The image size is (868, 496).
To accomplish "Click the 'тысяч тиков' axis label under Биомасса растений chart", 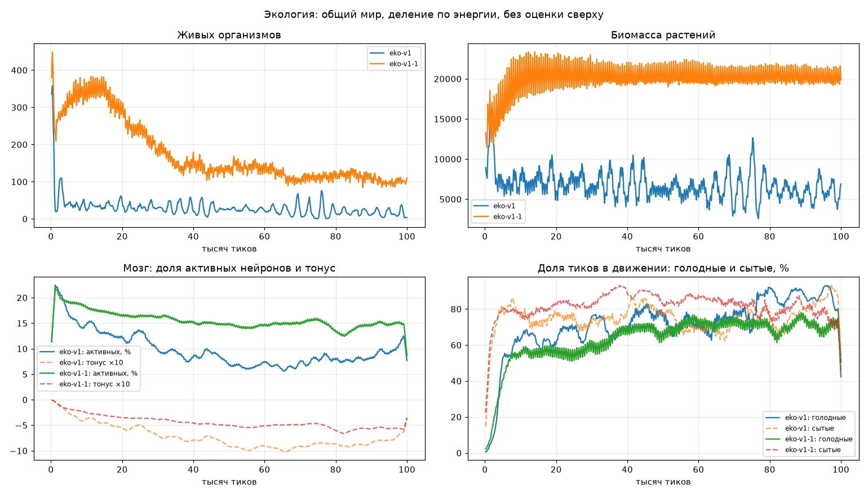I will (x=663, y=249).
